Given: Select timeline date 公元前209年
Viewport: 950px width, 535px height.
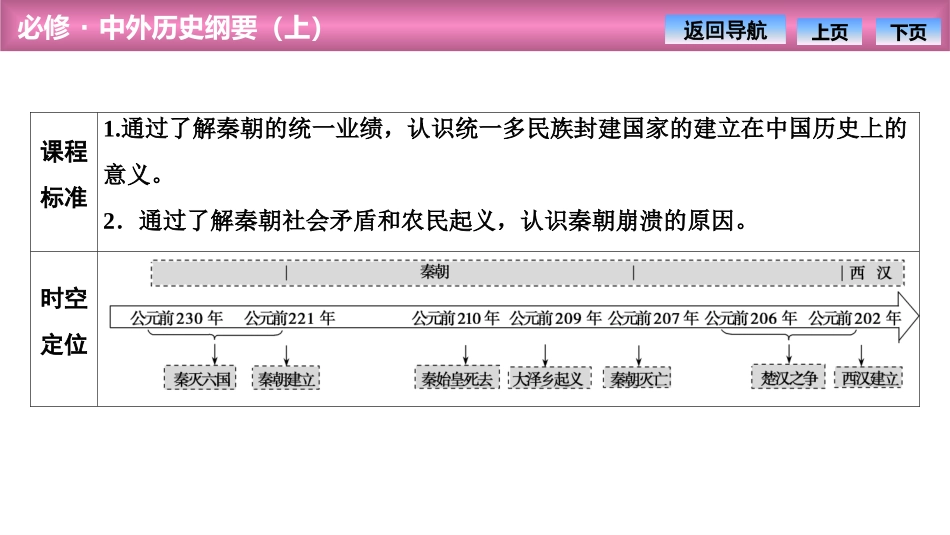Looking at the screenshot, I should pyautogui.click(x=556, y=318).
